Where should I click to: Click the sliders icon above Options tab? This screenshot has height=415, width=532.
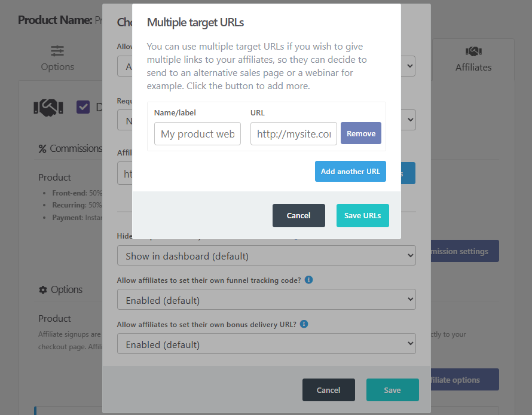pyautogui.click(x=57, y=51)
